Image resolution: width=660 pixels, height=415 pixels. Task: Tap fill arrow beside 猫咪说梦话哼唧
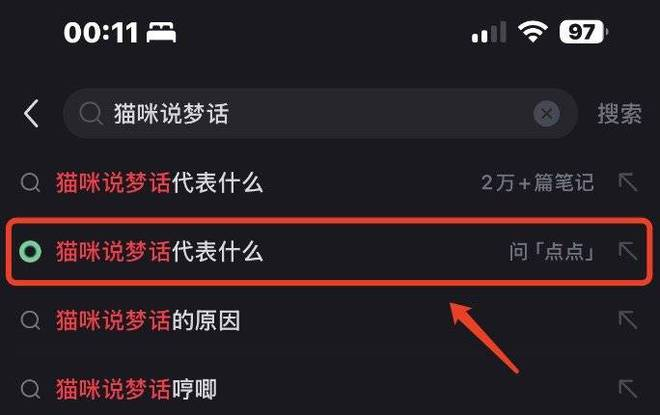(x=628, y=388)
